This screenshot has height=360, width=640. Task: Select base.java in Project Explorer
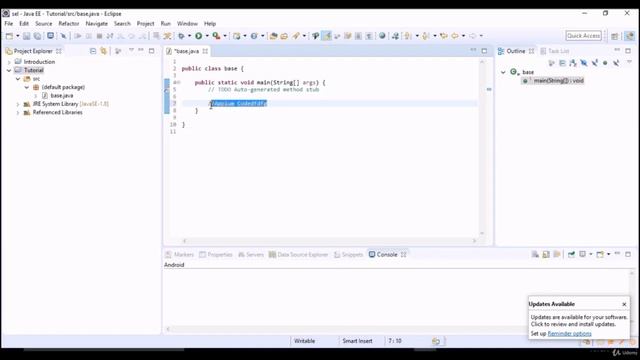tap(62, 96)
